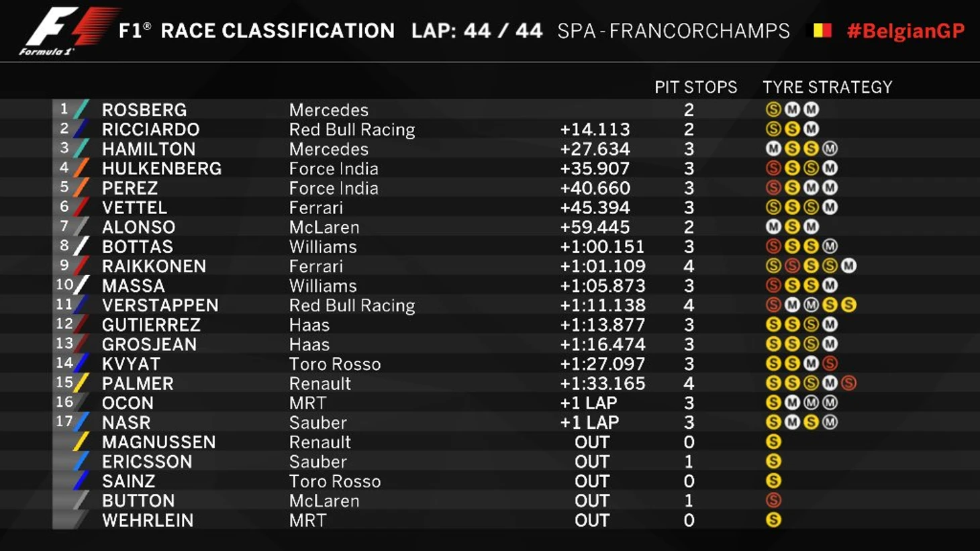Screen dimensions: 980x551
Task: Select the ROSBERG driver row
Action: click(516, 109)
